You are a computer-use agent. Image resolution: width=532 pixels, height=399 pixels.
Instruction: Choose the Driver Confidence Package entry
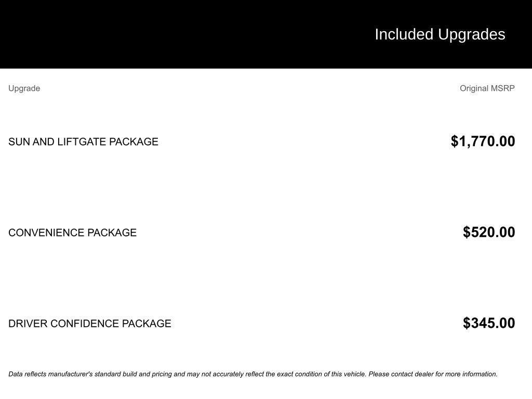[89, 324]
